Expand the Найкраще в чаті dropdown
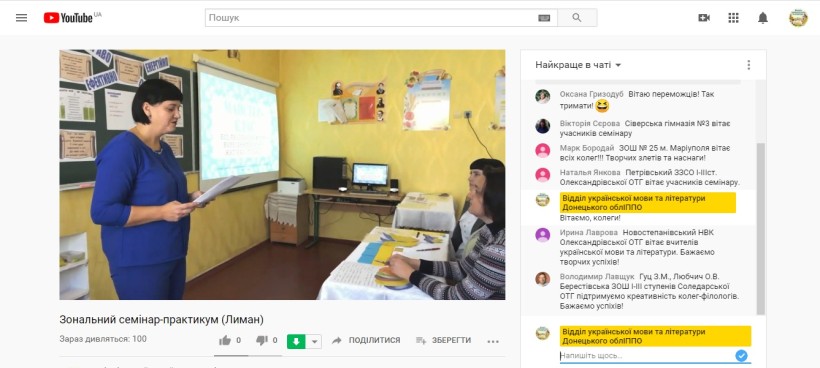 tap(578, 65)
